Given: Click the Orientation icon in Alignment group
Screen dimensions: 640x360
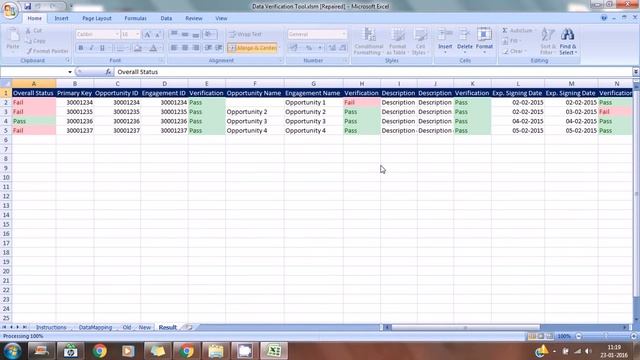Looking at the screenshot, I should pos(209,34).
